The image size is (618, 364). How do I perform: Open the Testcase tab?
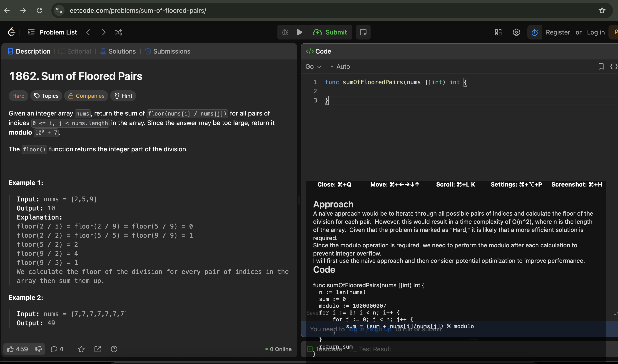(325, 349)
